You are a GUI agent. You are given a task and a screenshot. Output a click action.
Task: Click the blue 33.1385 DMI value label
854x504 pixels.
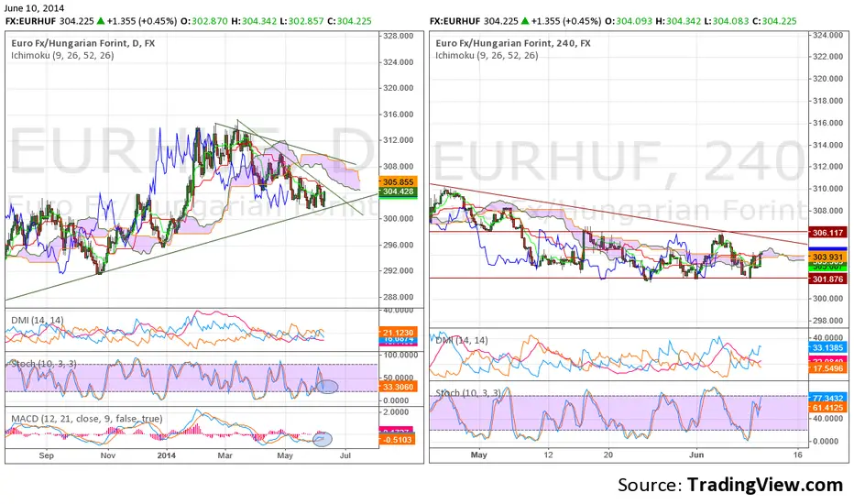pyautogui.click(x=827, y=347)
